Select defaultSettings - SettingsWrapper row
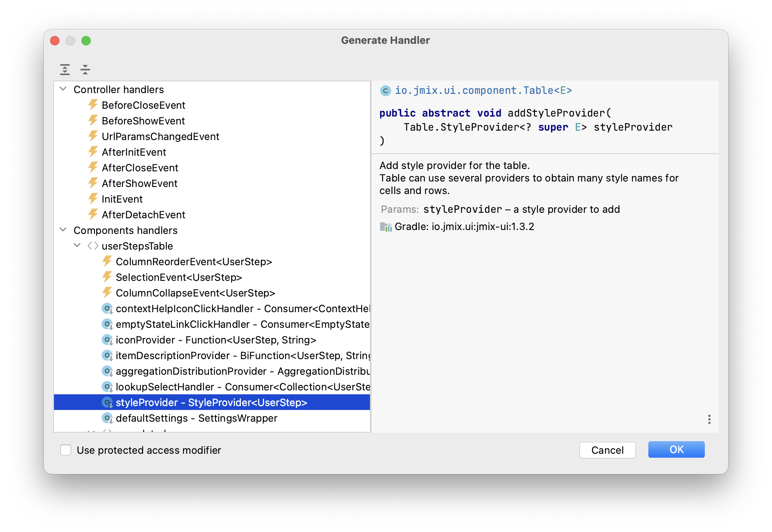 tap(212, 418)
